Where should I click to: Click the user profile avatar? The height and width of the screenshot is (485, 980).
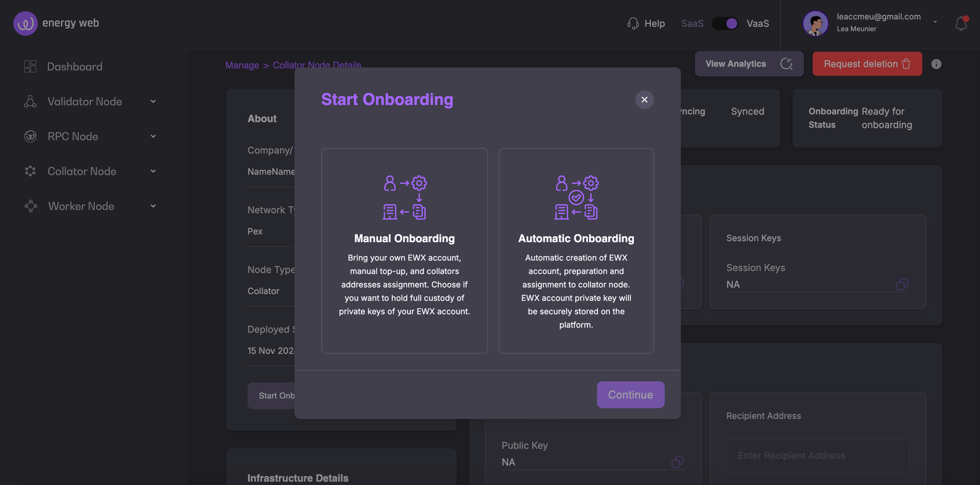coord(815,23)
